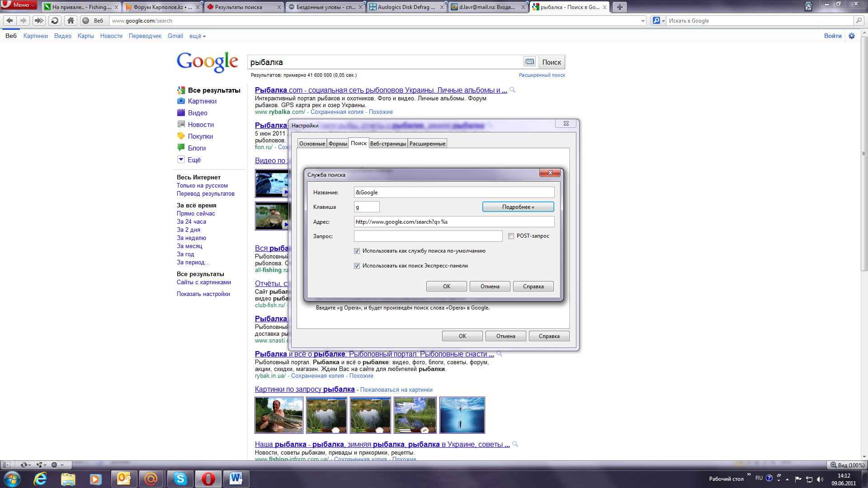Click the on-screen keyboard icon in Google search
Image resolution: width=868 pixels, height=488 pixels.
point(529,61)
